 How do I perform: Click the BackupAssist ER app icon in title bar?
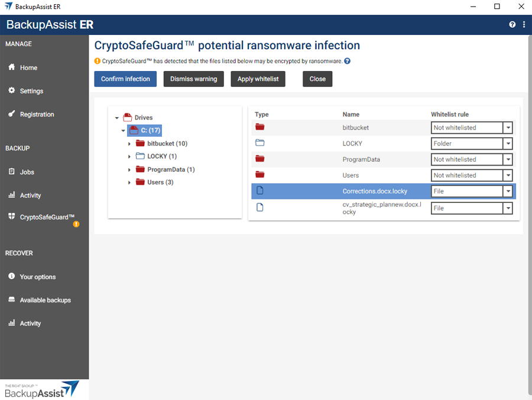8,7
